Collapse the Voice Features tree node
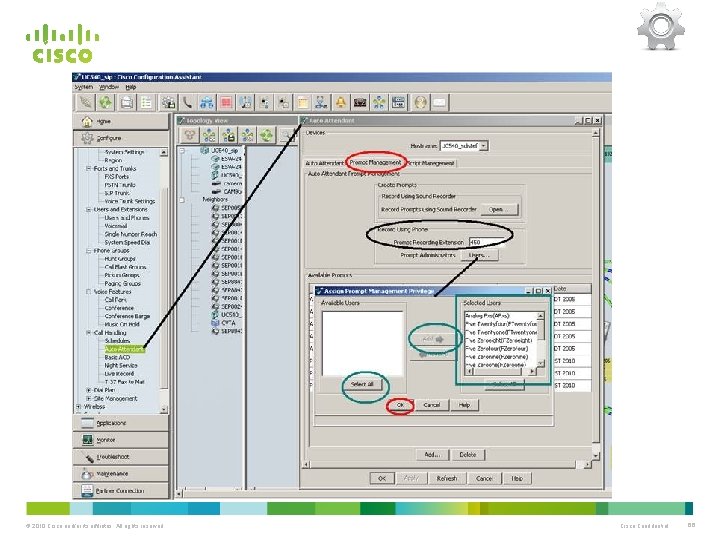The image size is (720, 540). point(89,292)
